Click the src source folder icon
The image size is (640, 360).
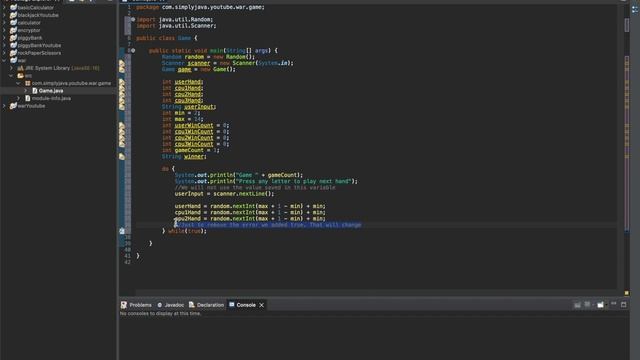click(x=20, y=76)
